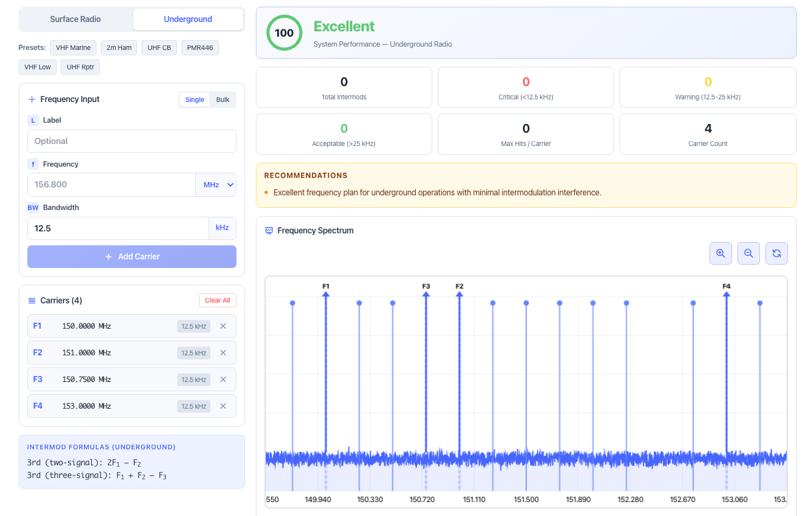
Task: Remove carrier F1 with its X icon
Action: click(x=223, y=326)
